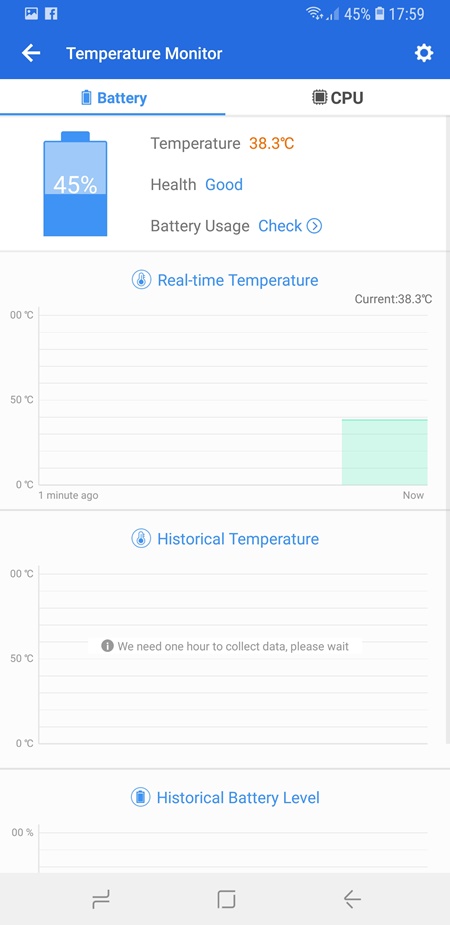Tap the large 45% battery graphic
Screen dimensions: 450x925
[x=75, y=184]
